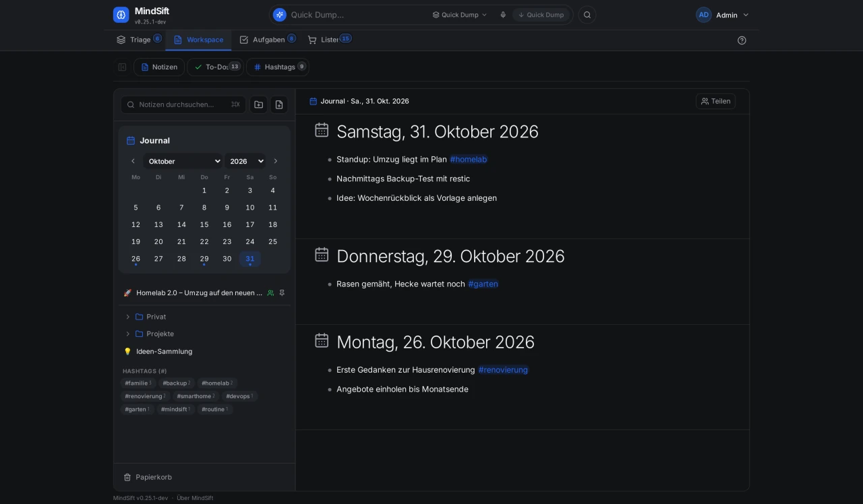Select the Workspace tab

[198, 40]
